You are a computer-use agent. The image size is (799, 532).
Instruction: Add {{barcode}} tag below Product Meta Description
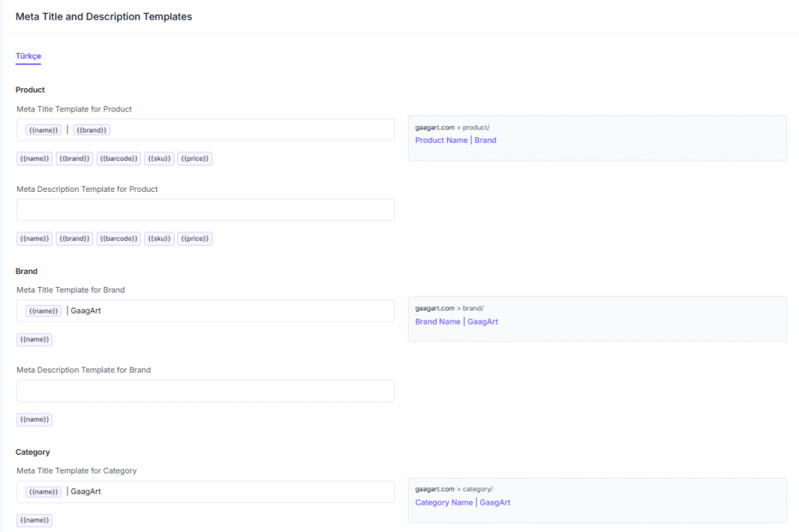[119, 239]
